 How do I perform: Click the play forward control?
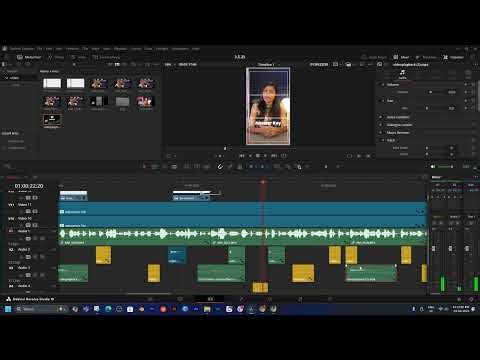[265, 156]
